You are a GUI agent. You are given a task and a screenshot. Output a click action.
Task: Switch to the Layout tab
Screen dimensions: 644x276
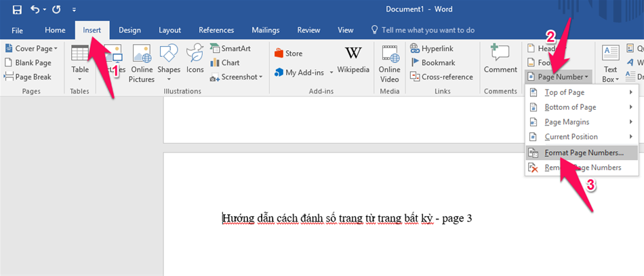click(169, 30)
